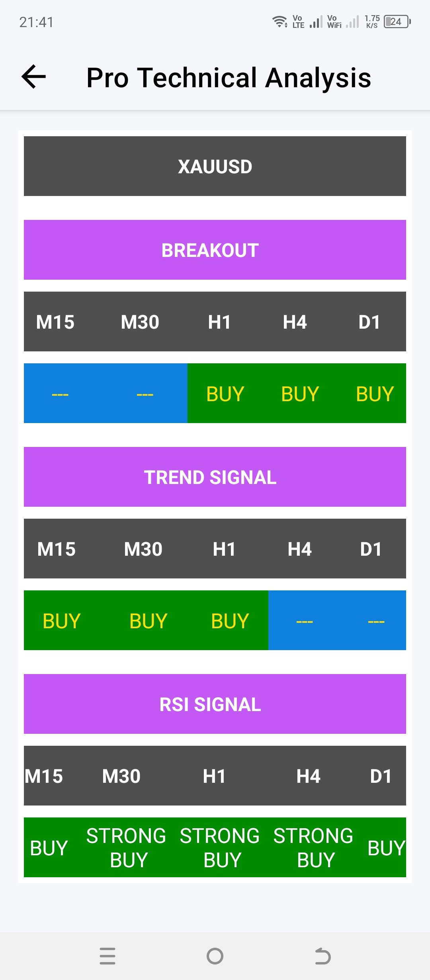Tap the back arrow icon
This screenshot has height=980, width=430.
pyautogui.click(x=34, y=76)
